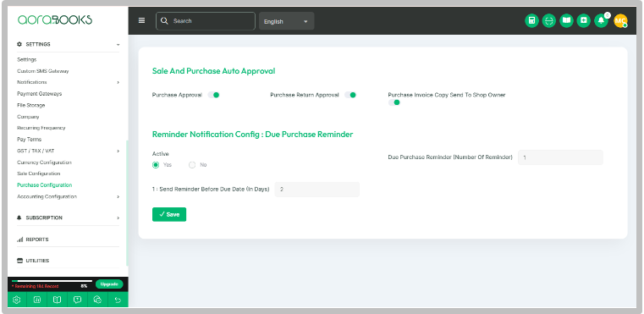Open the Settings sidebar item

(27, 59)
